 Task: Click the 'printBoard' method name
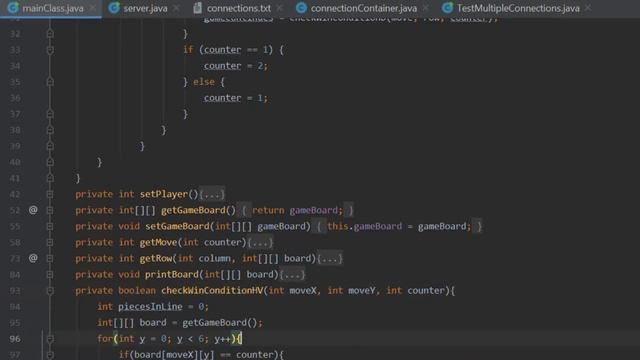point(172,275)
